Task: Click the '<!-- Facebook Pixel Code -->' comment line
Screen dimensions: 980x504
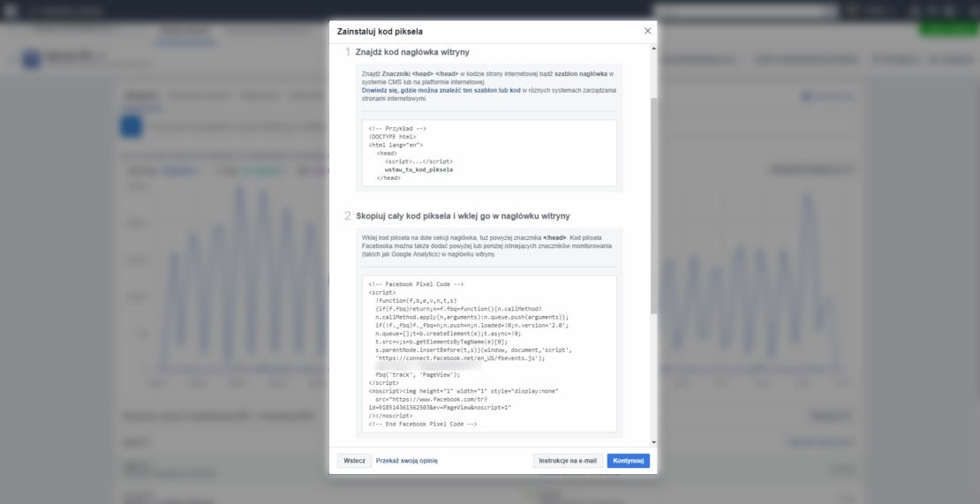Action: [x=416, y=284]
